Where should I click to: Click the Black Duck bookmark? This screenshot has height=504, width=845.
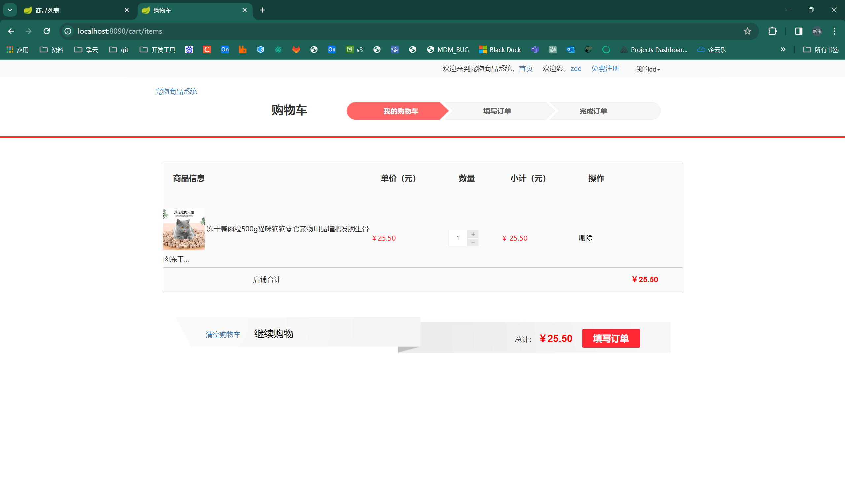[500, 49]
